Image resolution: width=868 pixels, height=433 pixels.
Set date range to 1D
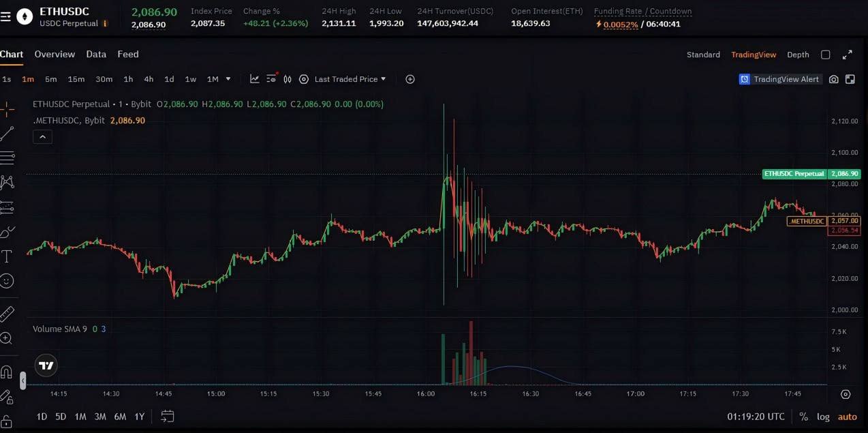(x=42, y=417)
